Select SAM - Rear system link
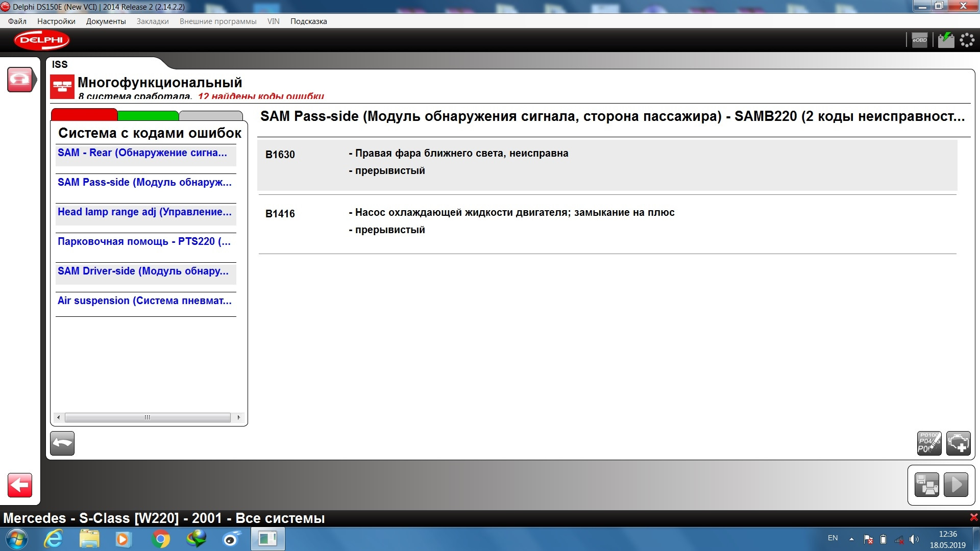The image size is (980, 551). [x=142, y=153]
